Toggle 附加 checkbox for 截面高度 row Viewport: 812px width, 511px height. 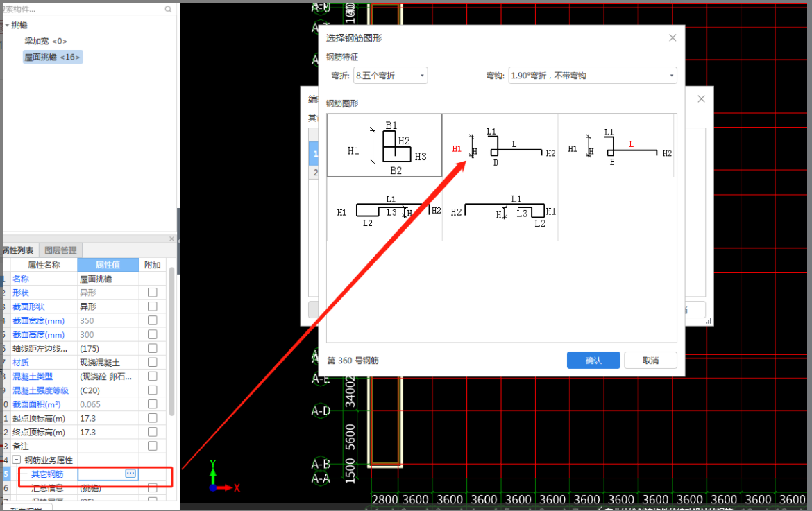152,334
